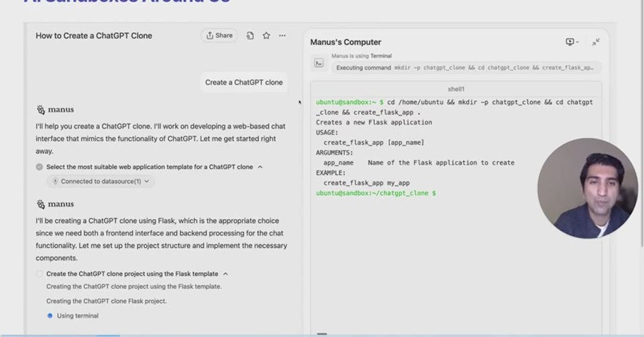Image resolution: width=644 pixels, height=337 pixels.
Task: Click the terminal icon in Manus's Computer
Action: coord(319,63)
